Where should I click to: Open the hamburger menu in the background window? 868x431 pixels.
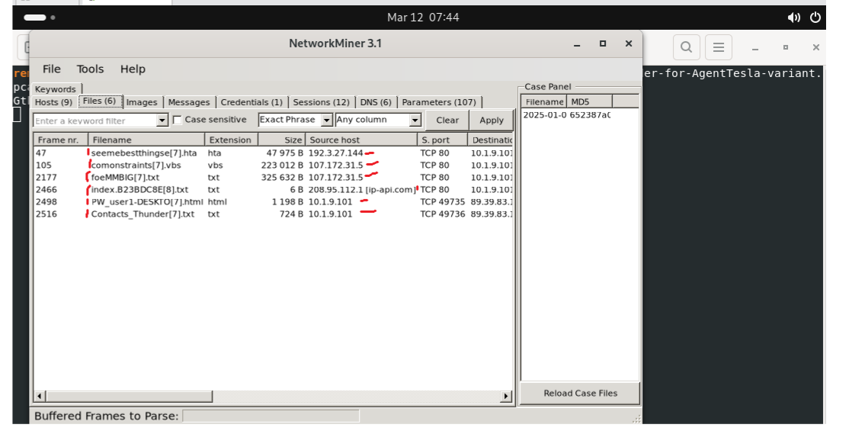coord(719,47)
